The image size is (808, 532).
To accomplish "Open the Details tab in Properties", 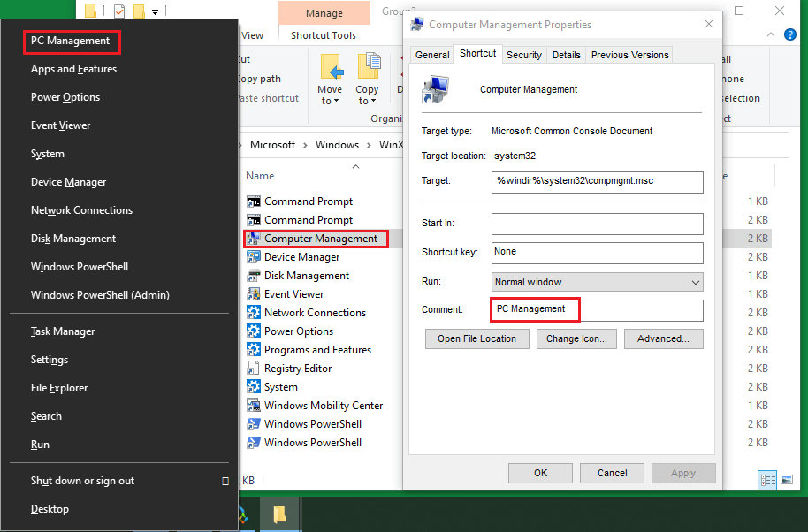I will (567, 55).
